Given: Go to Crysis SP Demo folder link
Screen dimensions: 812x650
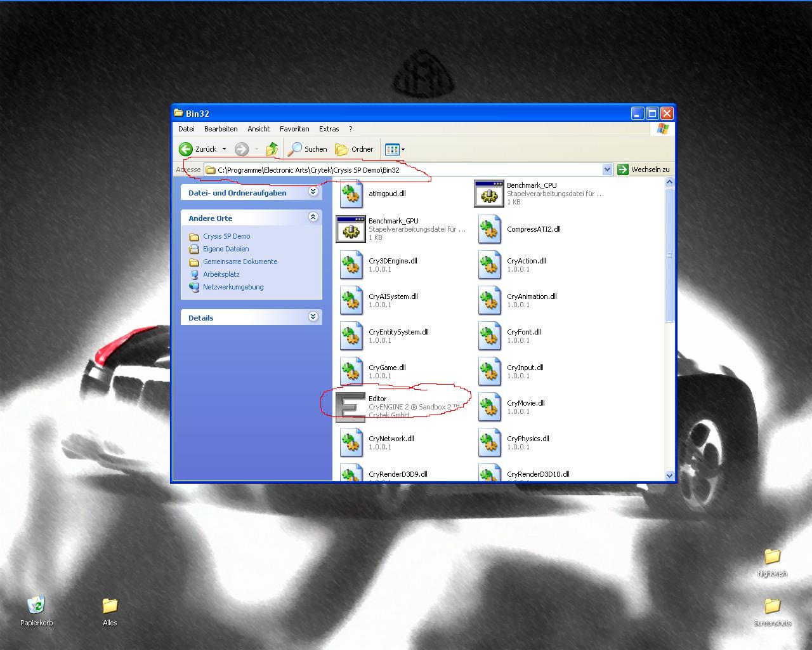Looking at the screenshot, I should [226, 236].
